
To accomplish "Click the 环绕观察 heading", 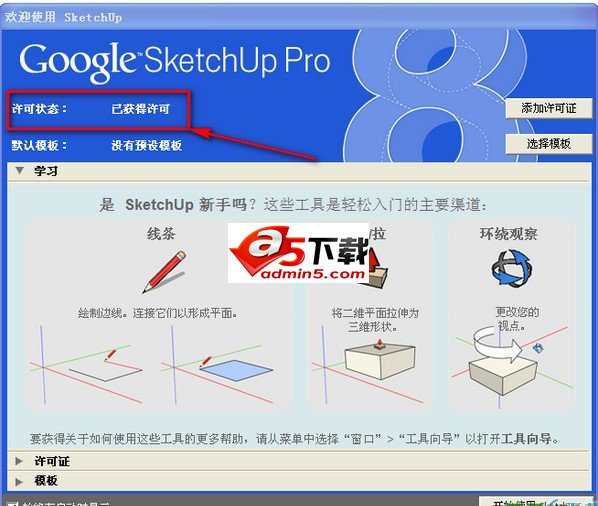I will 509,234.
